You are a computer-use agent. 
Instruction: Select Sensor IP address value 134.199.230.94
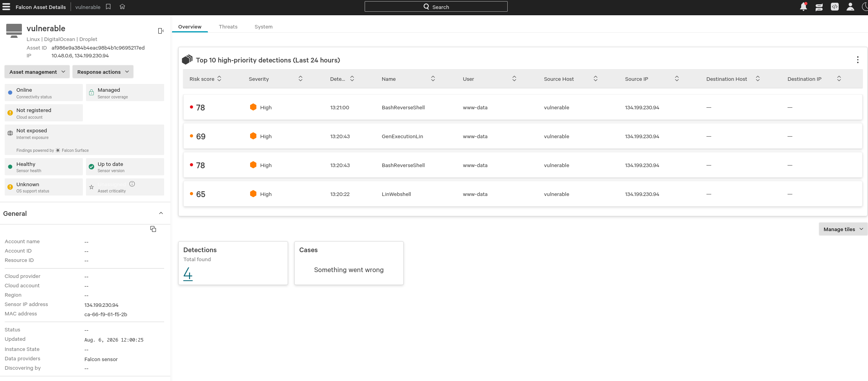(102, 305)
